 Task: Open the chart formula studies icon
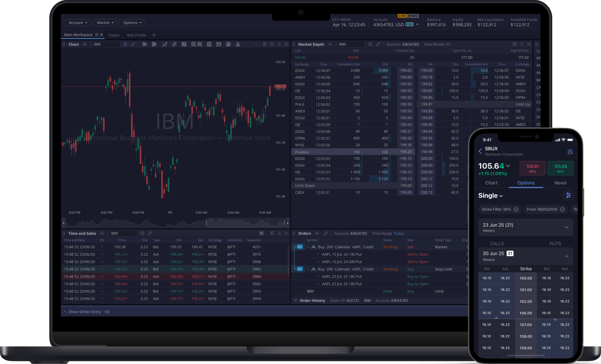174,44
